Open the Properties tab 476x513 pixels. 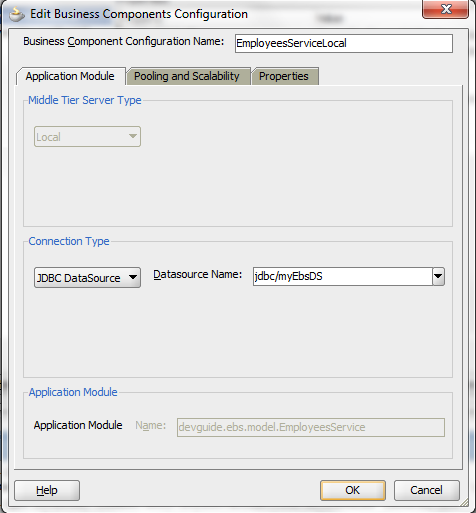pyautogui.click(x=284, y=76)
